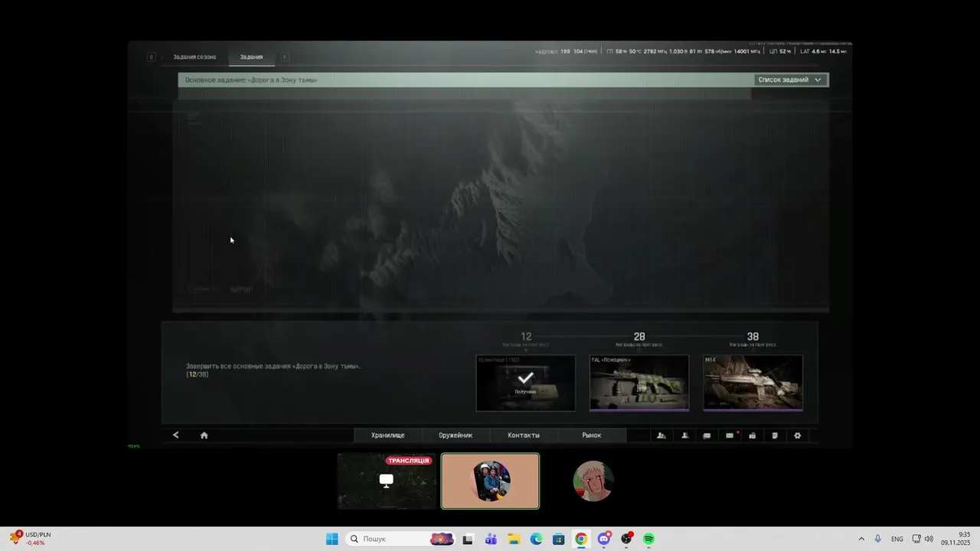This screenshot has height=551, width=980.
Task: Open File Explorer from the taskbar
Action: pyautogui.click(x=513, y=539)
